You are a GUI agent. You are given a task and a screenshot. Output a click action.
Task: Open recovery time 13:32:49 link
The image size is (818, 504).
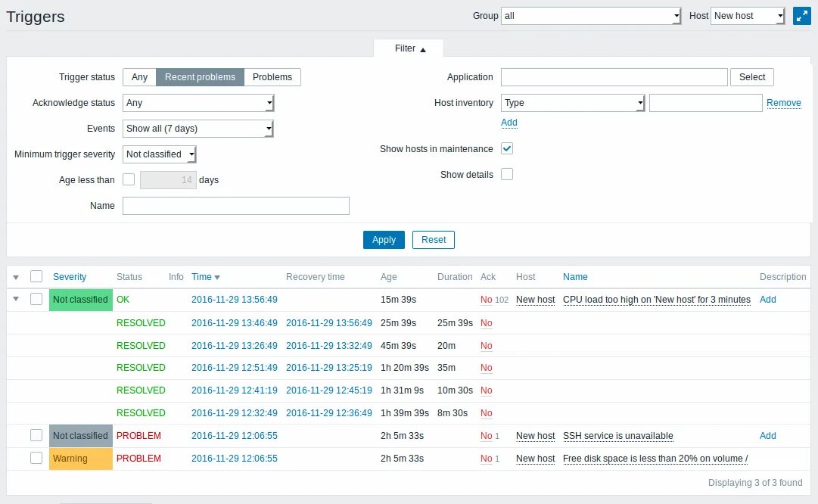point(328,346)
